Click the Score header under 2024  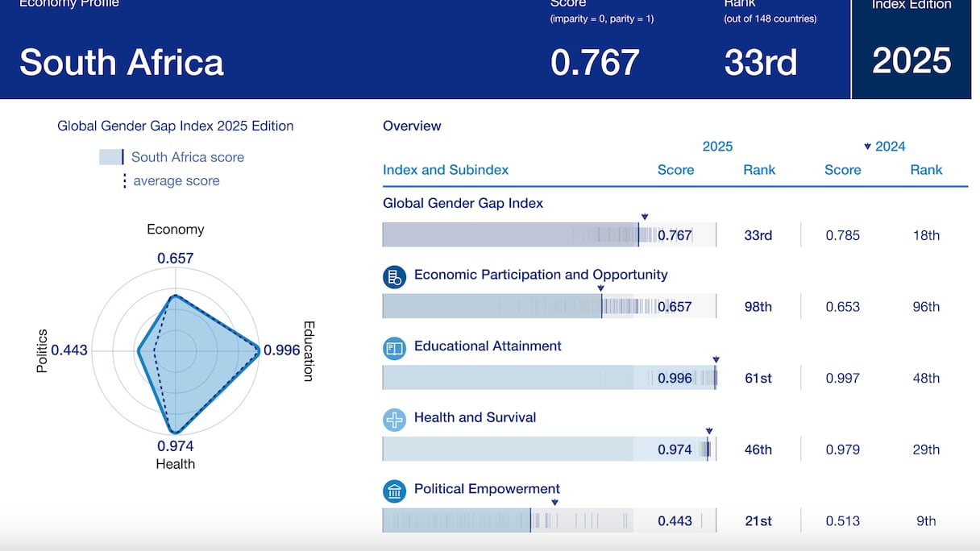point(842,170)
